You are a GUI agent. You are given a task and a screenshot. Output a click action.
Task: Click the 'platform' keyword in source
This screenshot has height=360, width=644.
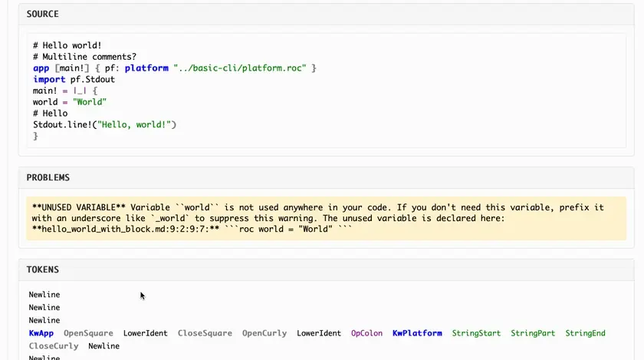[x=146, y=68]
